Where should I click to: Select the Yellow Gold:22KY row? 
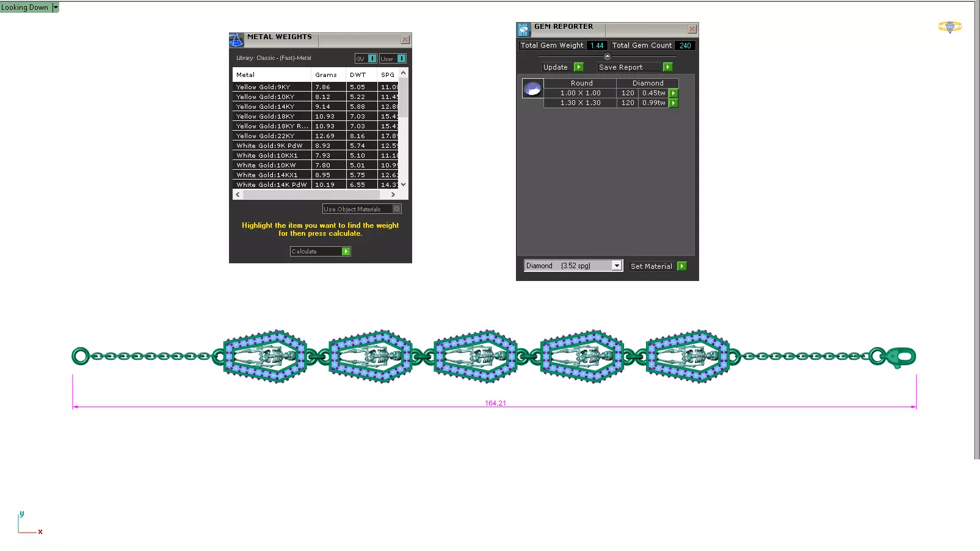click(x=316, y=136)
